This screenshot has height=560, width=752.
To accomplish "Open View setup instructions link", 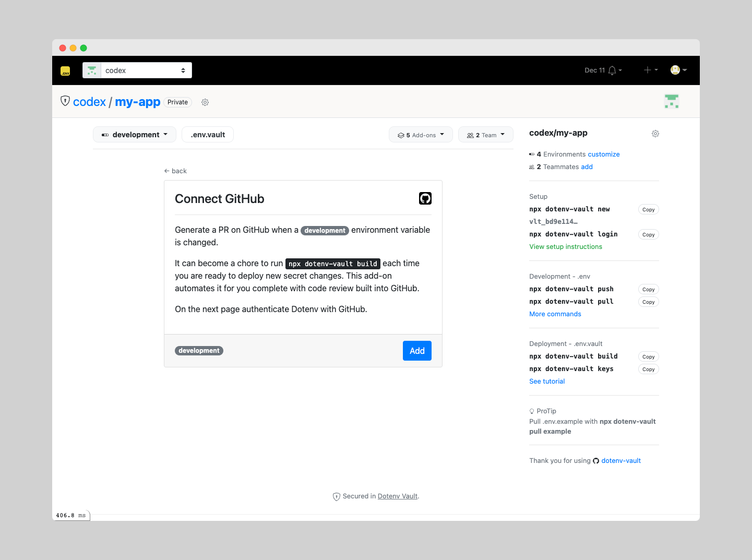I will pos(566,246).
